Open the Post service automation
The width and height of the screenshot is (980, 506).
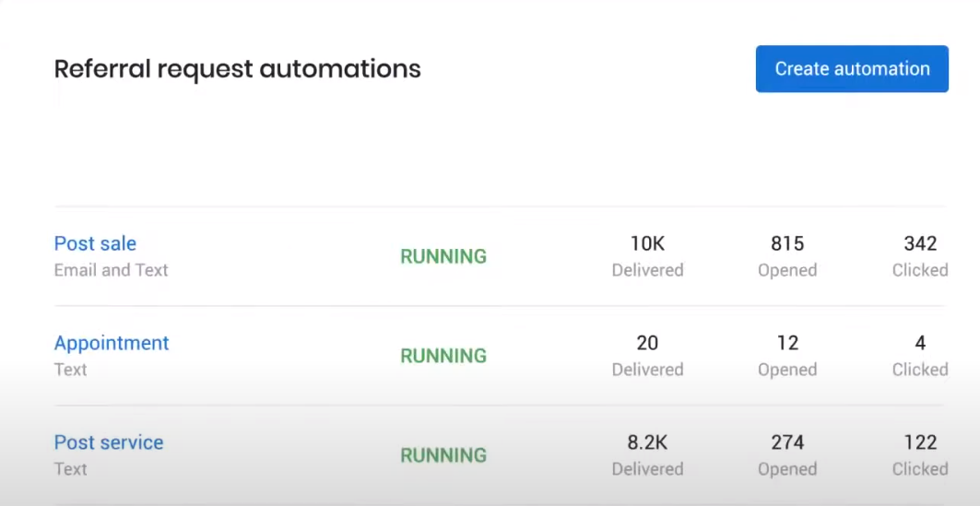click(109, 442)
